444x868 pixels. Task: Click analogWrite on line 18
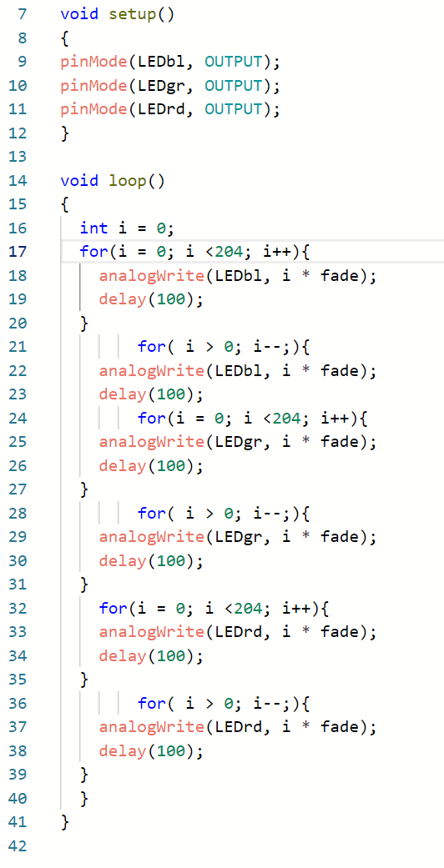pyautogui.click(x=152, y=276)
